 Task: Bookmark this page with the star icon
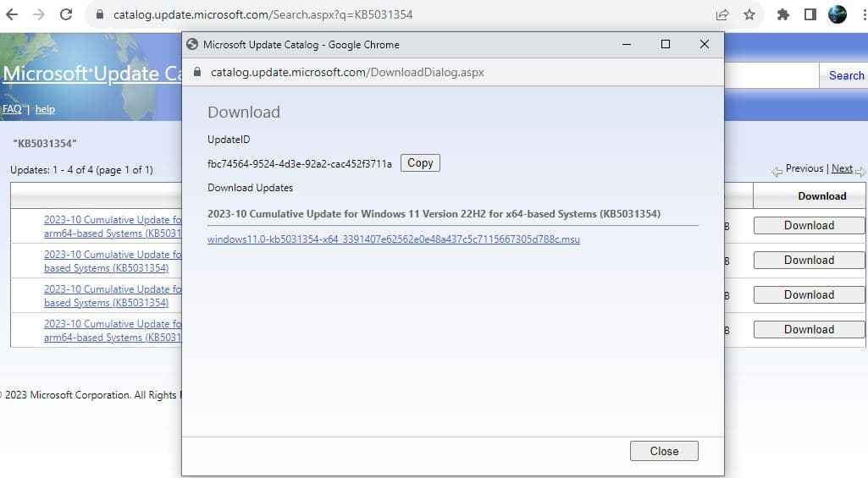(749, 15)
